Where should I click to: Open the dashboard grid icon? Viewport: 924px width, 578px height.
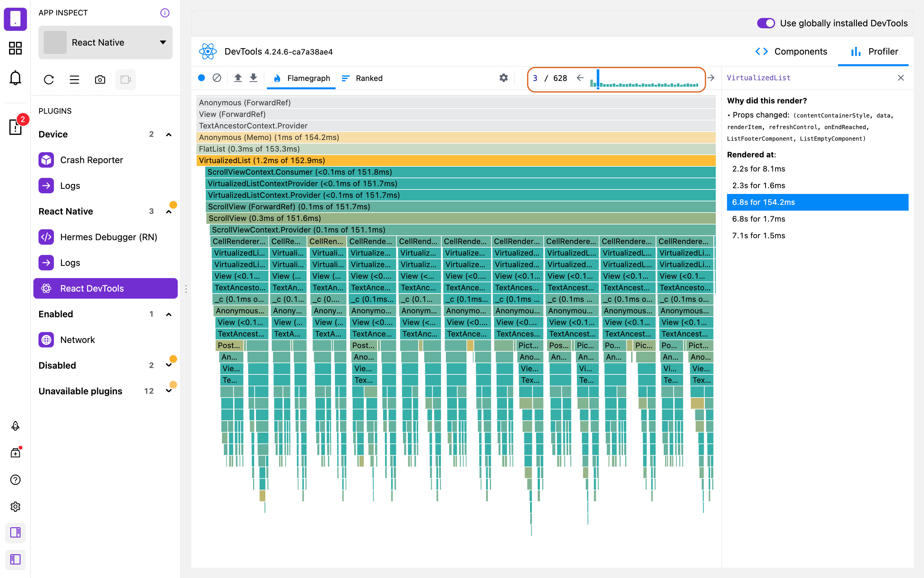[x=15, y=48]
